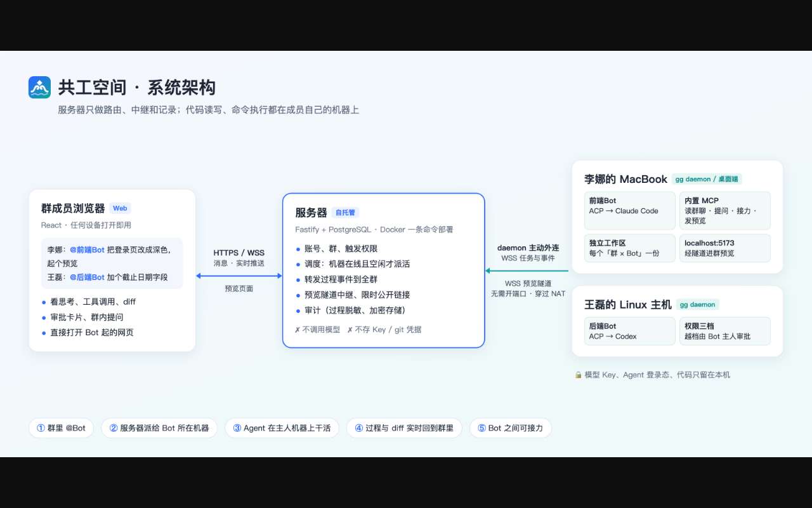This screenshot has height=508, width=812.
Task: Select the ① 群里 @Bot step pill
Action: pyautogui.click(x=61, y=428)
